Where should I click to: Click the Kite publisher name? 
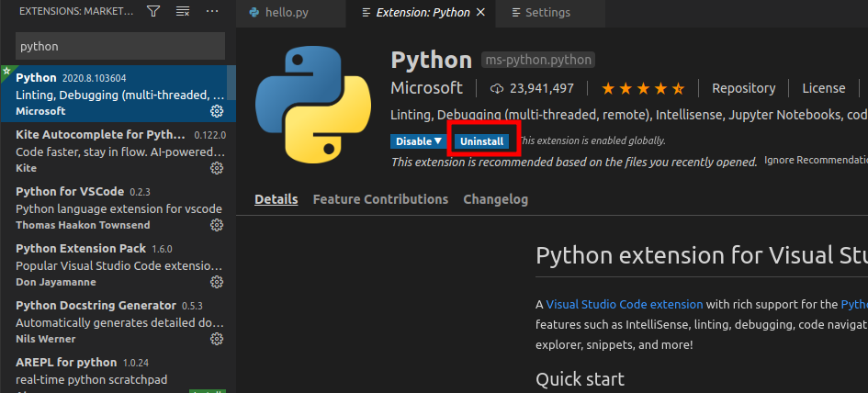[26, 168]
